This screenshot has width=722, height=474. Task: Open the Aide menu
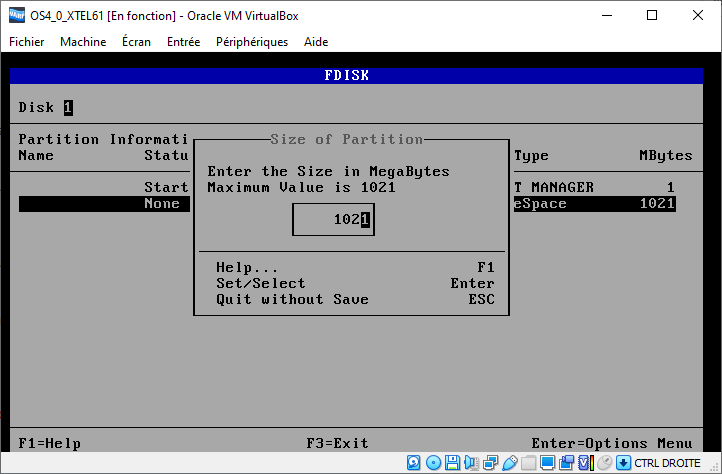[316, 42]
